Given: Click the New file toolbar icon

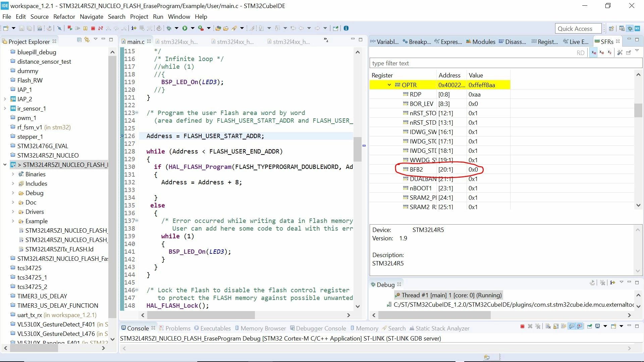Looking at the screenshot, I should pos(6,28).
